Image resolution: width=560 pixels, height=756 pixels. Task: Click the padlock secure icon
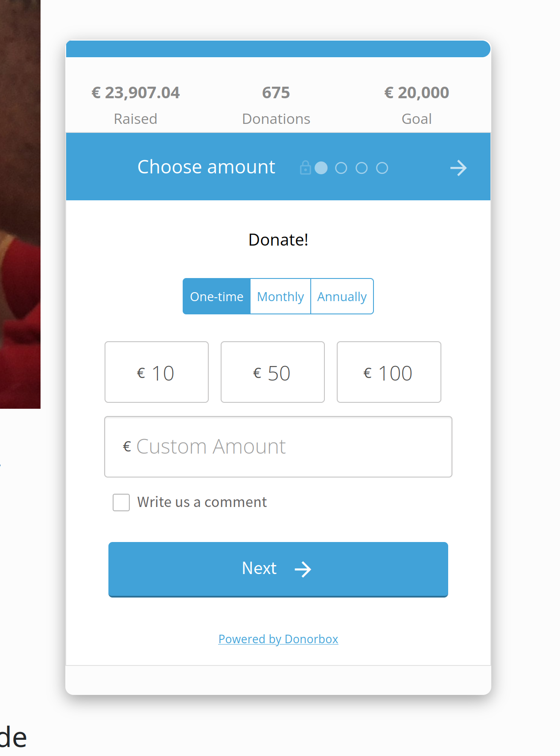[305, 168]
